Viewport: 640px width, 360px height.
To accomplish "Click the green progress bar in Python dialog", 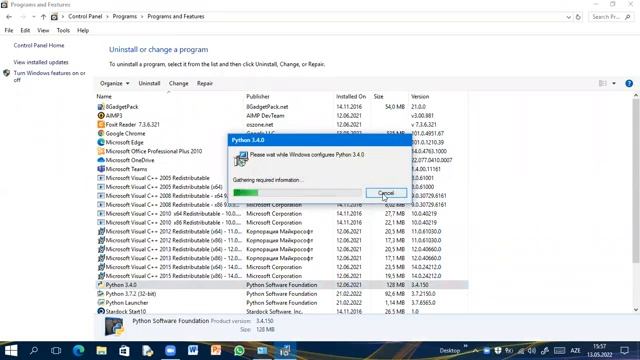I will pyautogui.click(x=297, y=193).
